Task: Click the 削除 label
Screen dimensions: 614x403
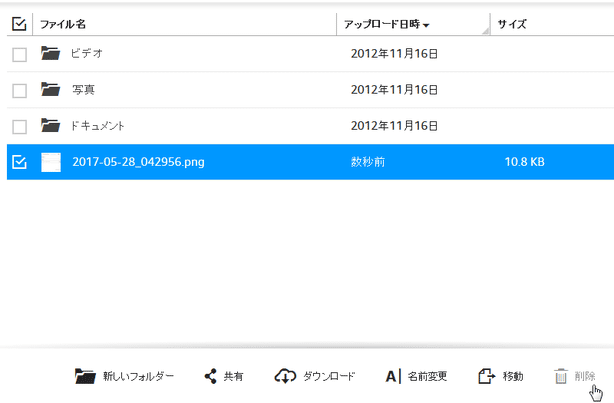Action: point(585,376)
